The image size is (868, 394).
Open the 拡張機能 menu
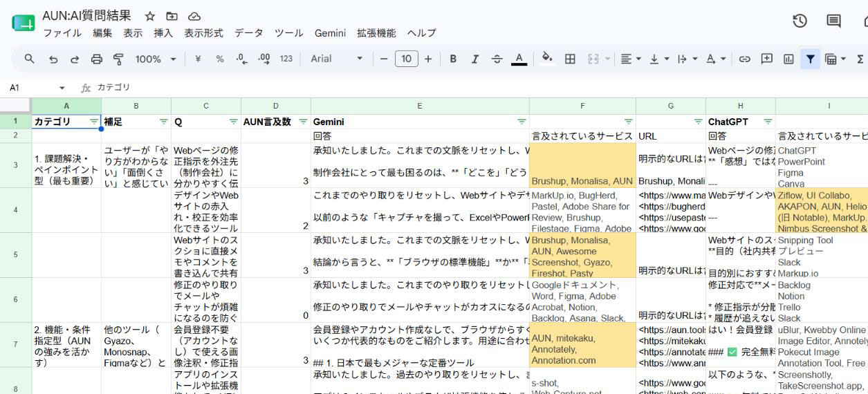coord(376,32)
